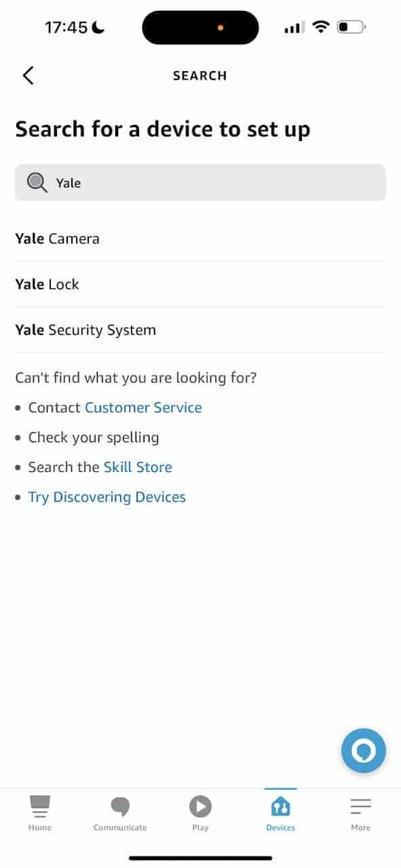Select Try Discovering Devices

pos(107,496)
